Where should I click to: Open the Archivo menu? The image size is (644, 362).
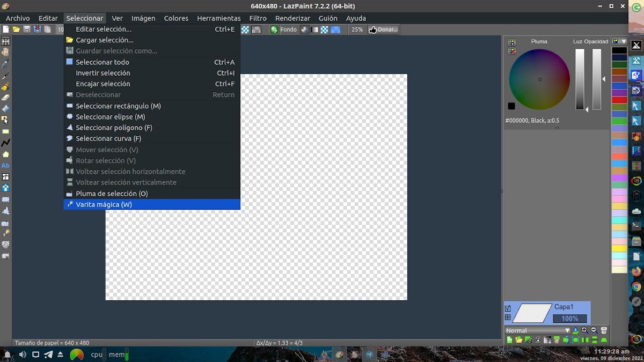18,18
